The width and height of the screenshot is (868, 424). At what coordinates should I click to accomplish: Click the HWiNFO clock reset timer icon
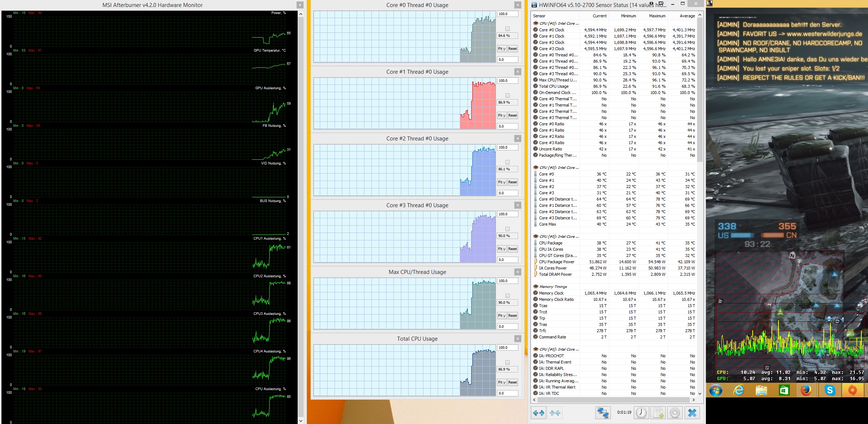(x=641, y=413)
